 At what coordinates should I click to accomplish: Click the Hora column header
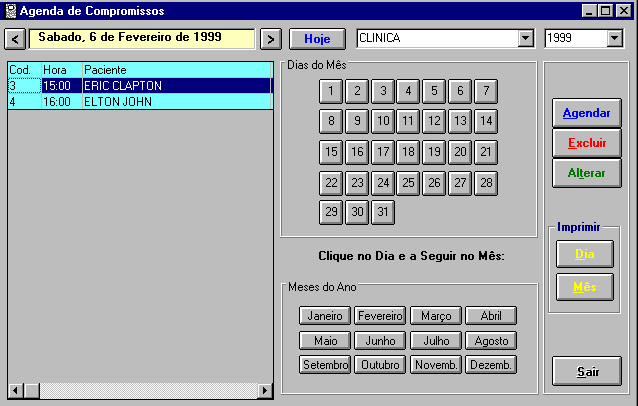62,70
